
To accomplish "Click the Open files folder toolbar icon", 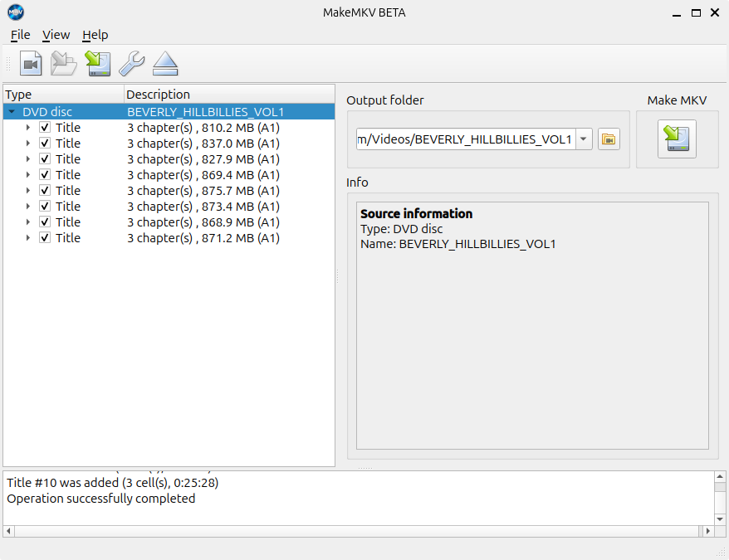I will pos(64,63).
